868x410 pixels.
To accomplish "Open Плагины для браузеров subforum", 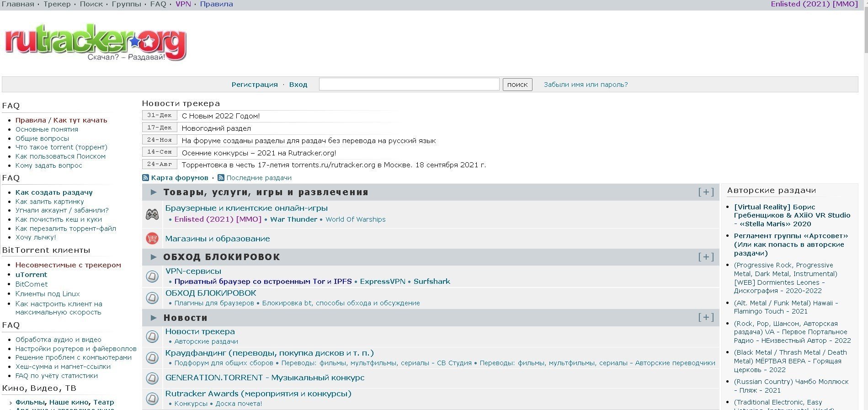I will click(x=214, y=303).
